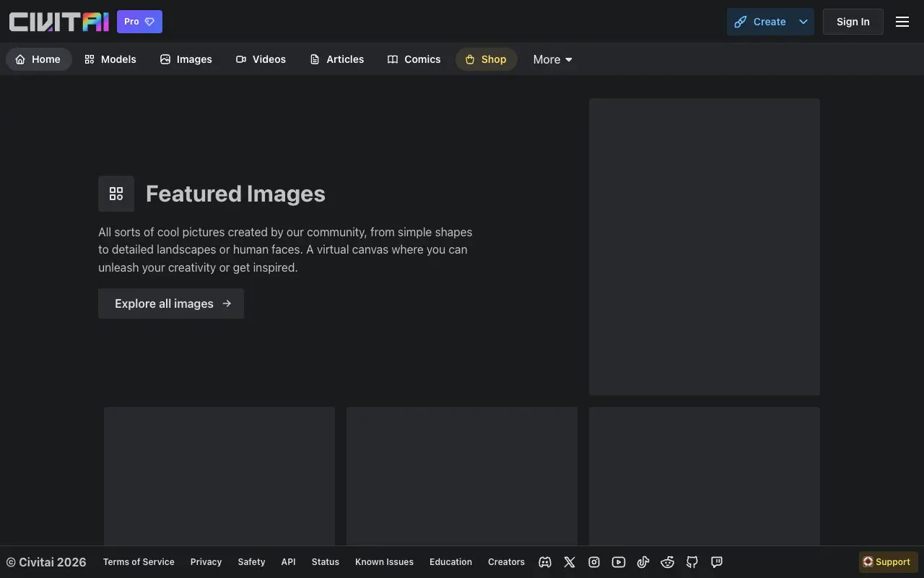Open the TikTok footer icon
Viewport: 924px width, 578px height.
[643, 562]
